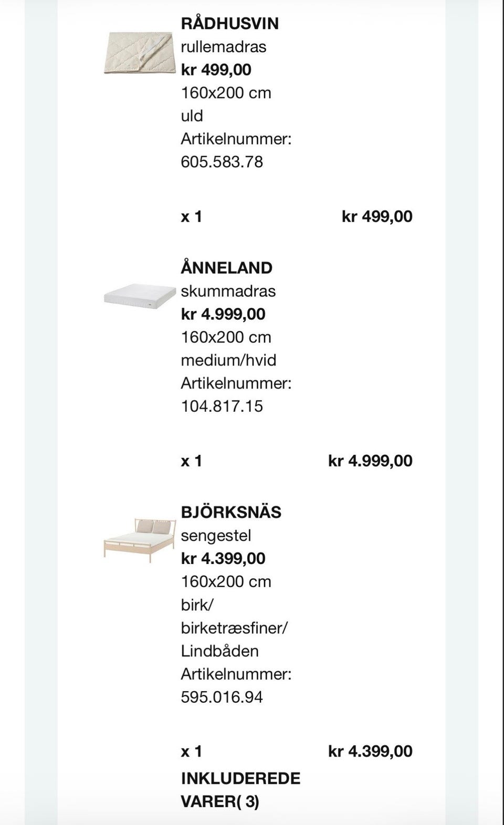Click the RÅDHUSVIN article number 605.583.78

[x=222, y=161]
